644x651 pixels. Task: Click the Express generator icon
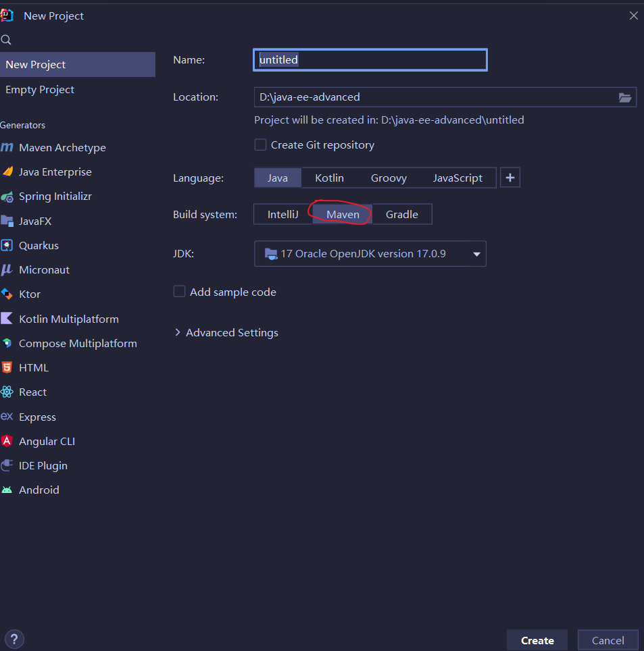7,417
